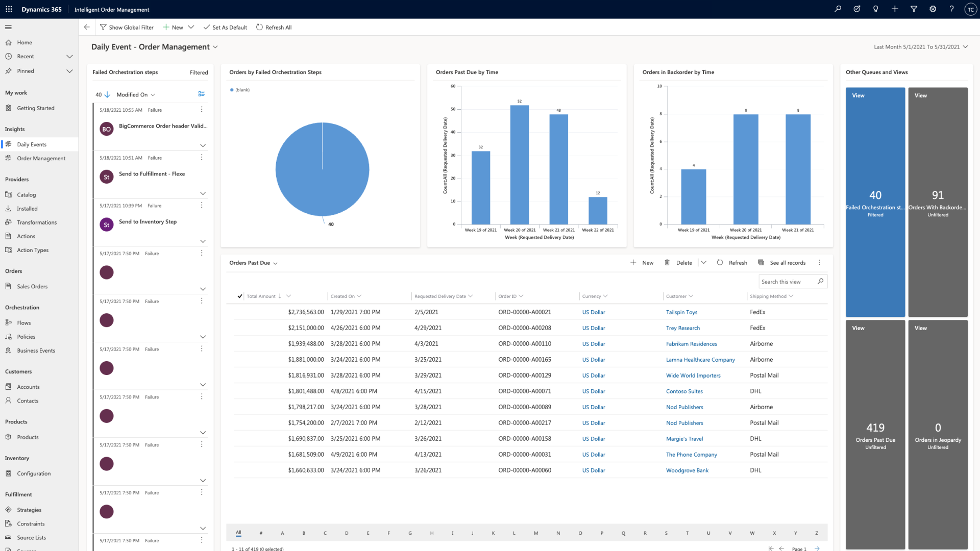The image size is (980, 551).
Task: Open Sales Orders in the sidebar
Action: pos(32,287)
